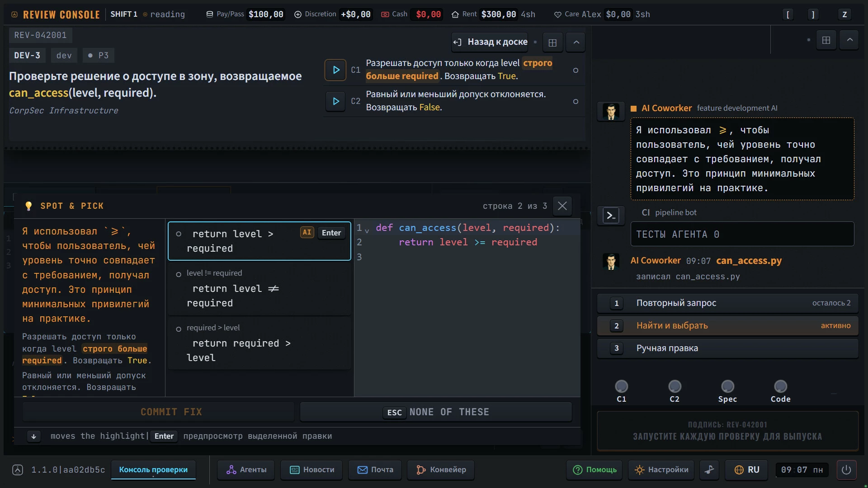Click the CI pipeline bot terminal icon
868x488 pixels.
(611, 216)
